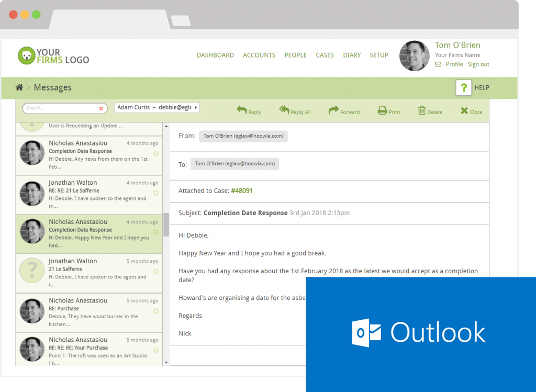Screen dimensions: 536x392
Task: Select the active browser tab
Action: pos(109,19)
